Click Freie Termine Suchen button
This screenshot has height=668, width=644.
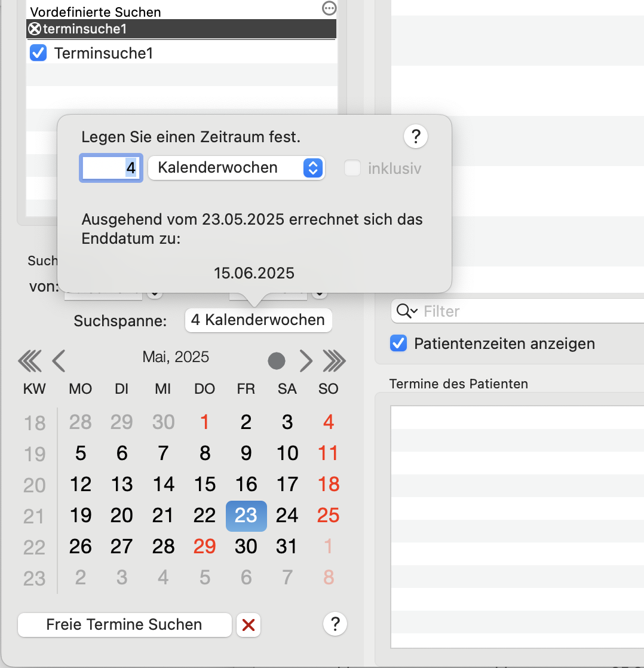coord(124,624)
